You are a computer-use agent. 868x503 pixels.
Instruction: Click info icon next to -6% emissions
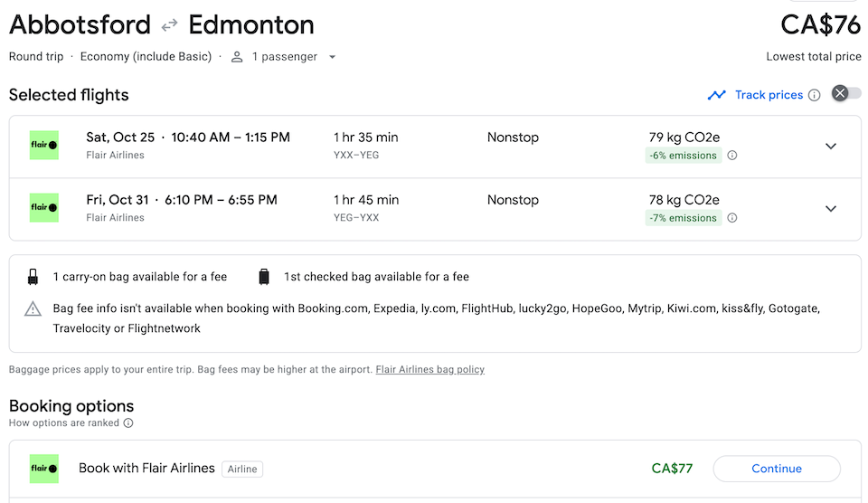click(732, 156)
